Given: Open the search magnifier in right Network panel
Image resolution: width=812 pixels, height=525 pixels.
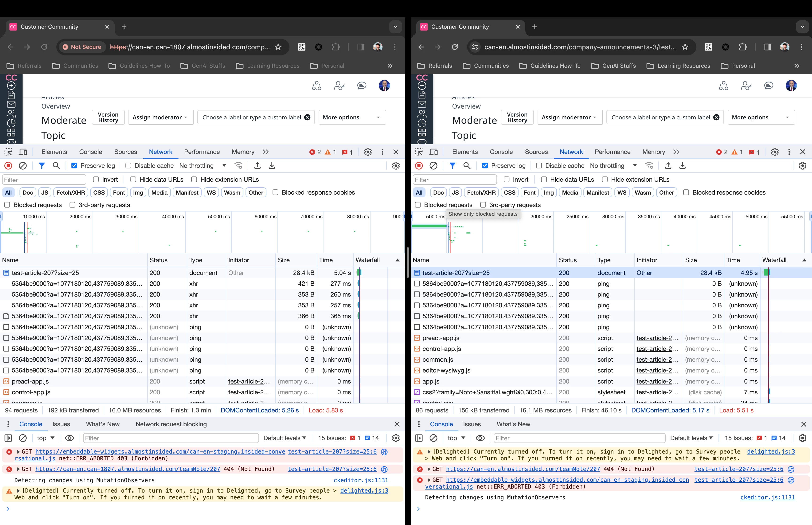Looking at the screenshot, I should click(x=467, y=166).
